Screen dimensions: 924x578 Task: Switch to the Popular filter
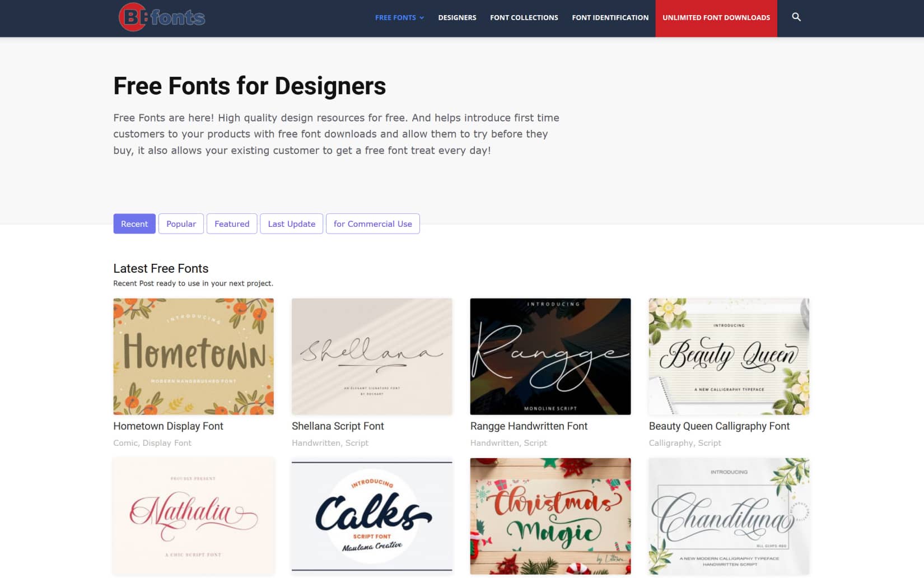click(x=181, y=223)
